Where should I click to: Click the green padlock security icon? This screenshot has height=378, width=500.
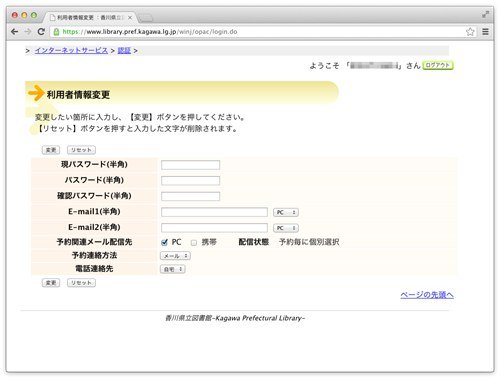click(56, 32)
